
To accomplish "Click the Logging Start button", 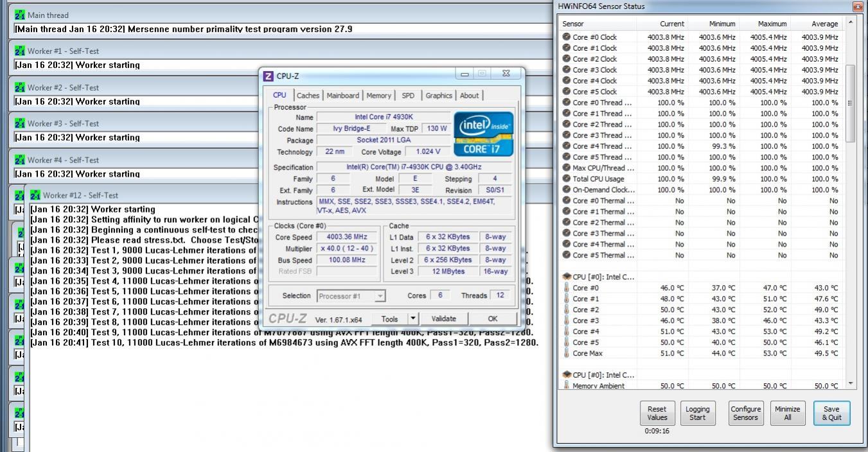I will (x=697, y=413).
